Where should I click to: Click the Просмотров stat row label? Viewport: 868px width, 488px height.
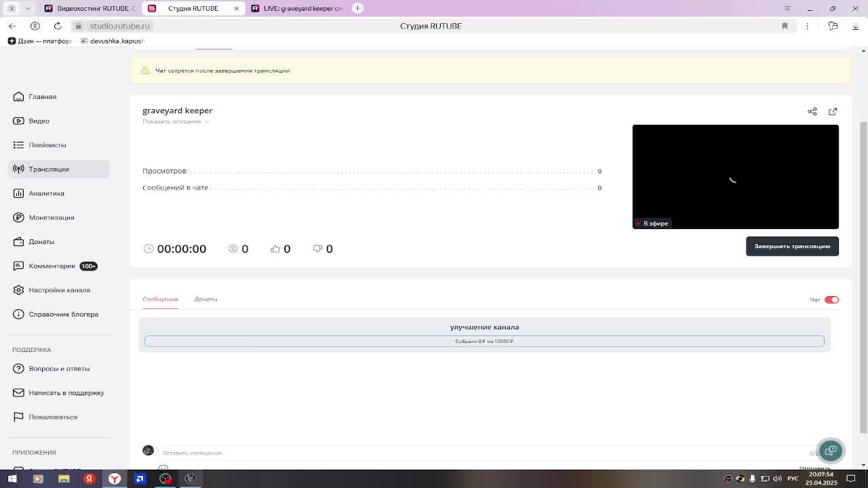click(164, 171)
